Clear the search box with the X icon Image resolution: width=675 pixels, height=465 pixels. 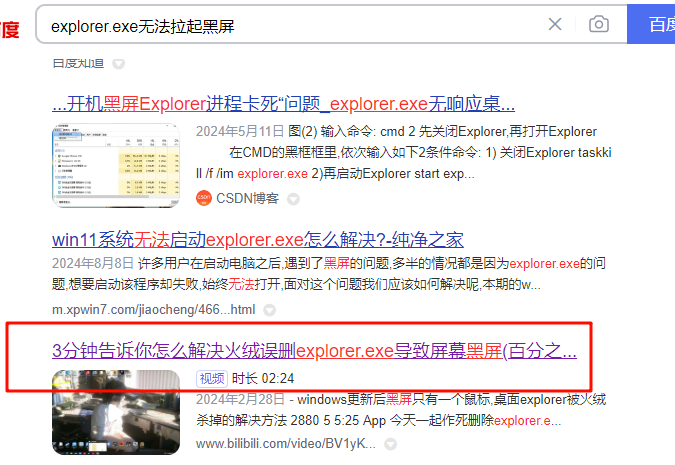point(555,24)
